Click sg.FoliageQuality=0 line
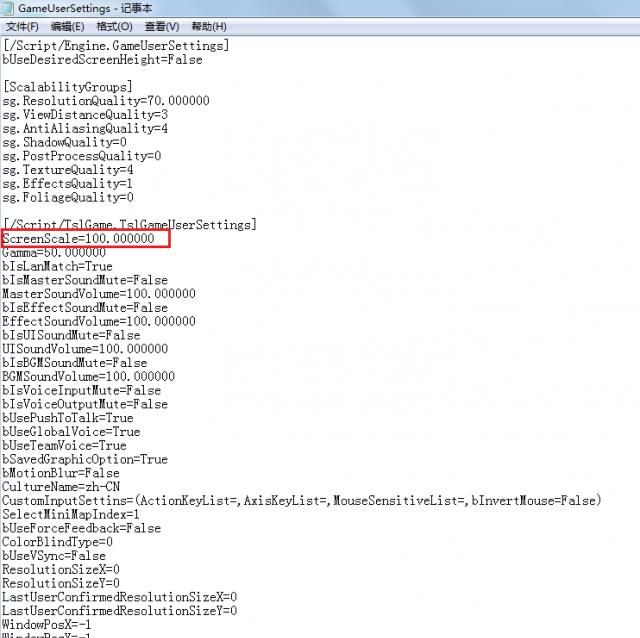 [x=68, y=198]
